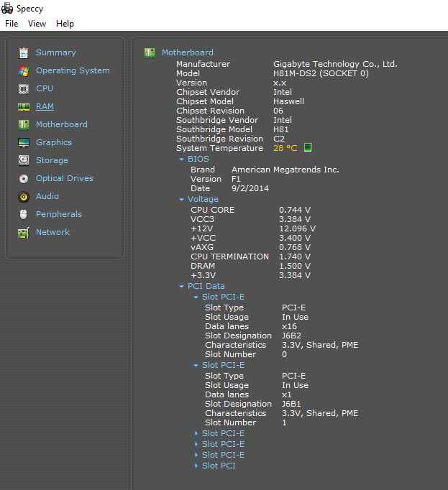
Task: Go to the Summary section
Action: tap(55, 53)
